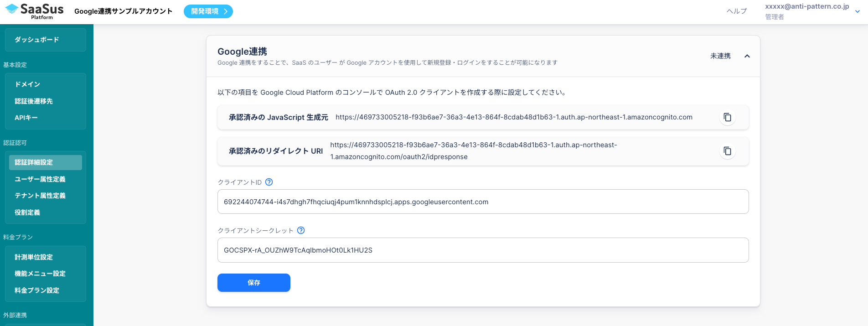Click the Google連携 section heading

click(x=242, y=52)
